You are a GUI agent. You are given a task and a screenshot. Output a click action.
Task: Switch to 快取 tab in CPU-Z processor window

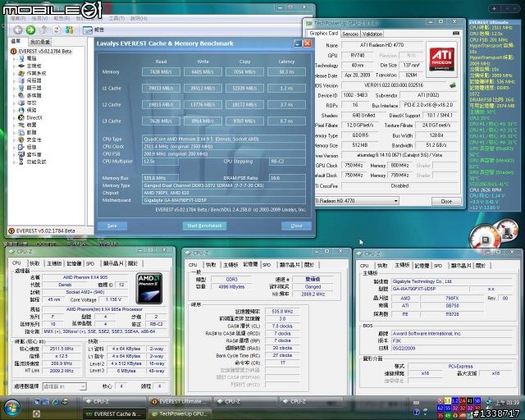coord(34,263)
